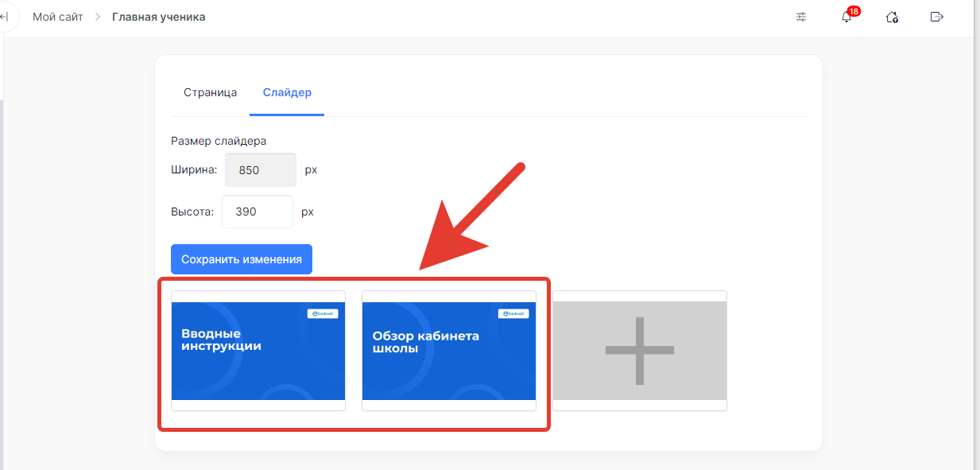Click the logout exit icon
The height and width of the screenshot is (470, 980).
pos(937,17)
